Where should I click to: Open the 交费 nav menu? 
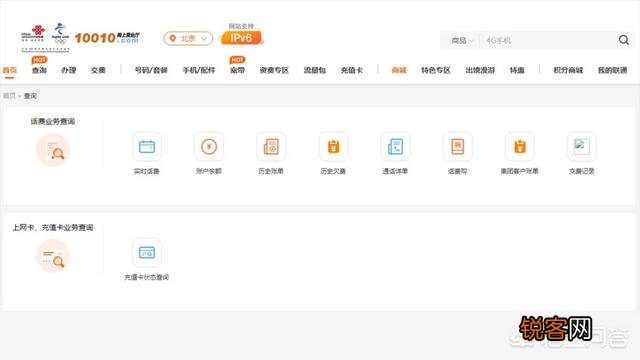[x=98, y=70]
